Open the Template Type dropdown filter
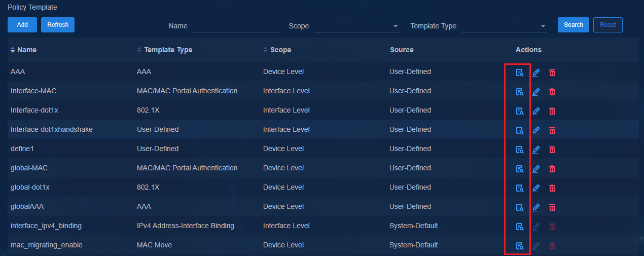The width and height of the screenshot is (644, 256). [505, 26]
